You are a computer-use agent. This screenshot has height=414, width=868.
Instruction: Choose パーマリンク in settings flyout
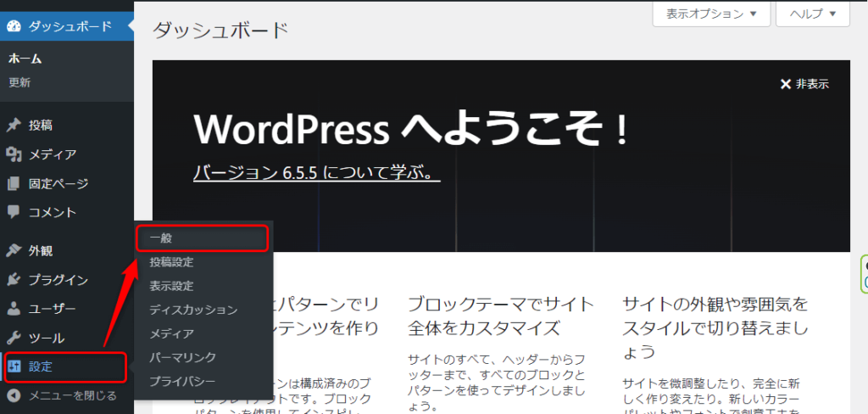point(182,357)
